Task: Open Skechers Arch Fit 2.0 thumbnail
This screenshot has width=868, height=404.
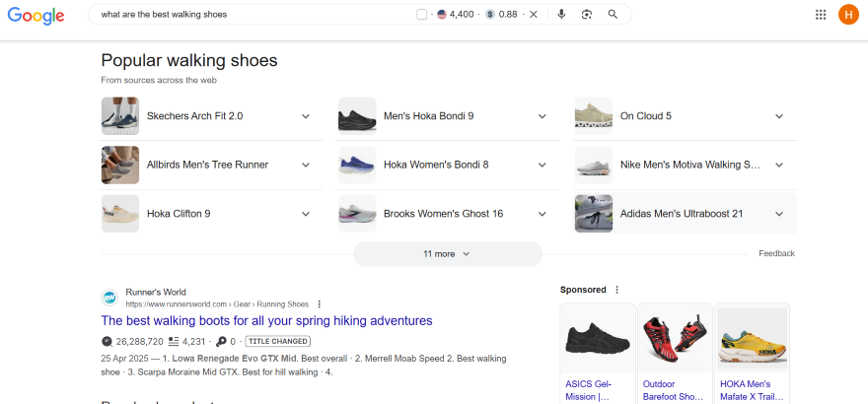Action: (x=120, y=116)
